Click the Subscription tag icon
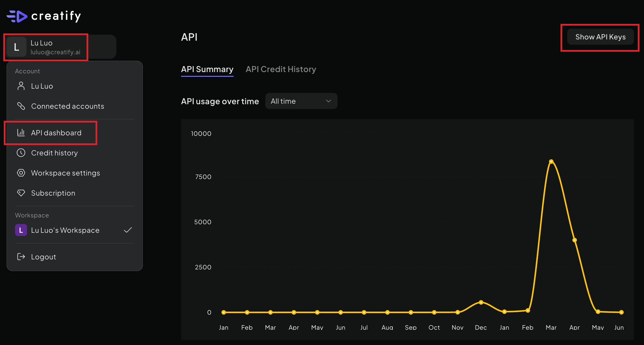The image size is (644, 345). (x=21, y=193)
